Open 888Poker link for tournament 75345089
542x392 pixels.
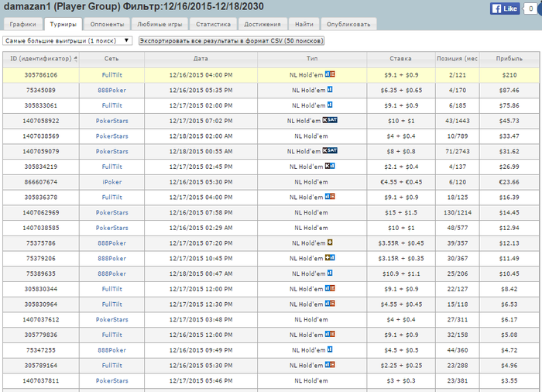click(x=112, y=91)
